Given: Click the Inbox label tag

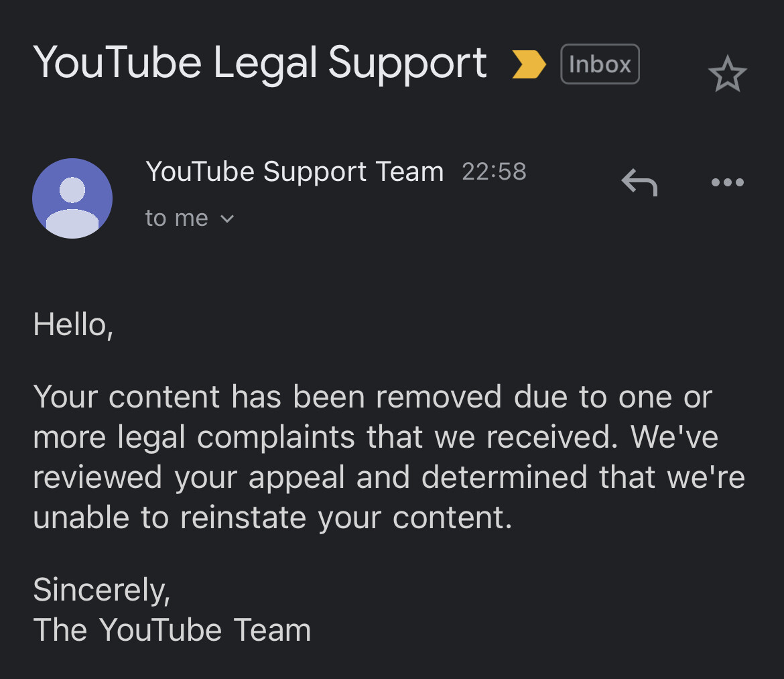Looking at the screenshot, I should point(600,64).
